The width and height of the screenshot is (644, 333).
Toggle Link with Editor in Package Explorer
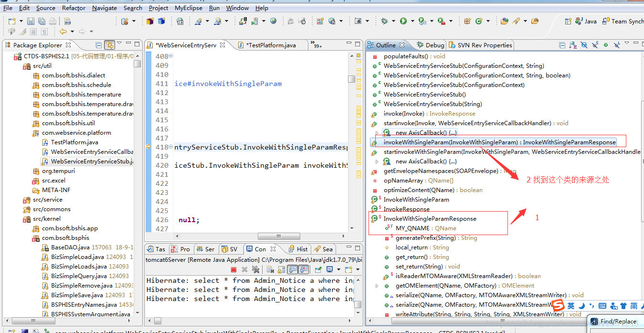110,45
